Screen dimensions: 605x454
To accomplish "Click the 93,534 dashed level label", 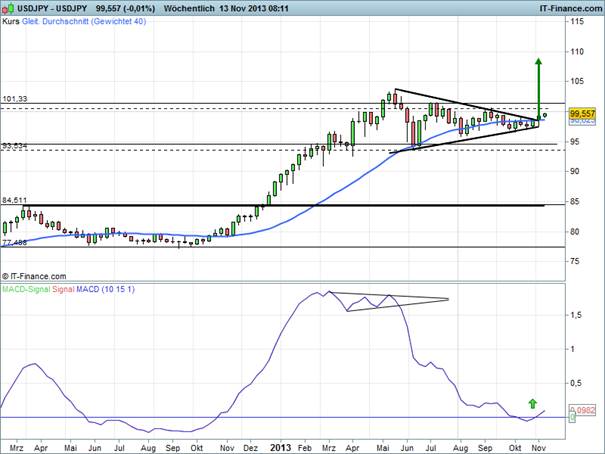I will (x=14, y=146).
